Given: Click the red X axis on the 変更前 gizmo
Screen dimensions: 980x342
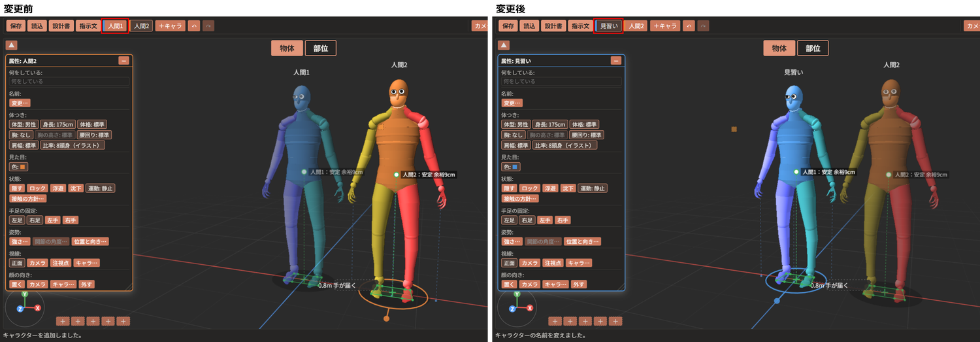Looking at the screenshot, I should pyautogui.click(x=38, y=307).
